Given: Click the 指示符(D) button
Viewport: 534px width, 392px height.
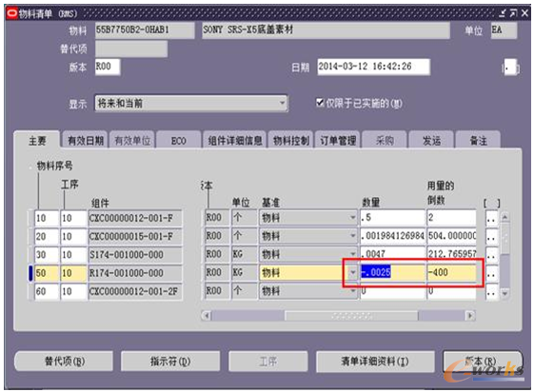Looking at the screenshot, I should tap(170, 362).
